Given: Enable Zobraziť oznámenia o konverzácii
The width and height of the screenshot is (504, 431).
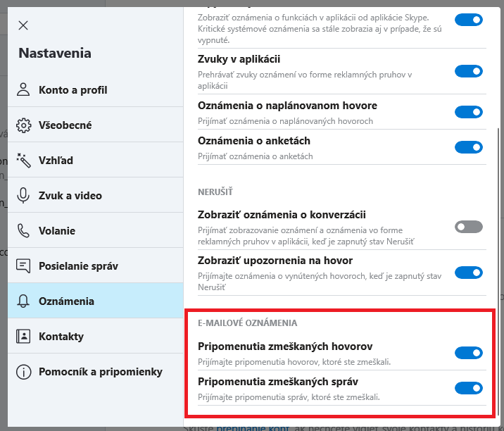Looking at the screenshot, I should click(x=469, y=227).
